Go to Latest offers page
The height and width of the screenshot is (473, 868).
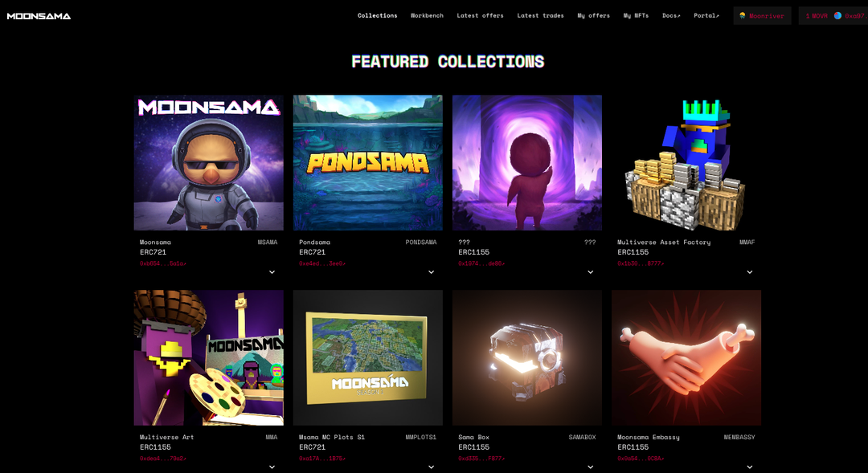[480, 15]
